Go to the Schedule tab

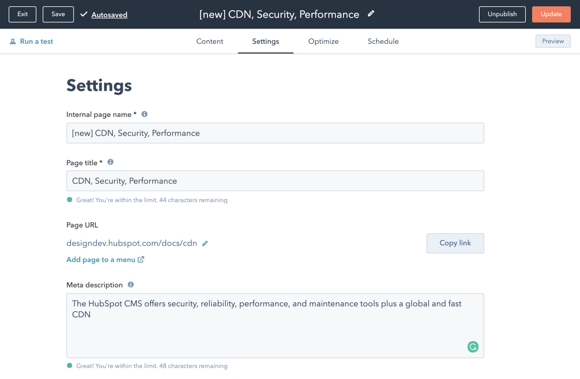(383, 41)
